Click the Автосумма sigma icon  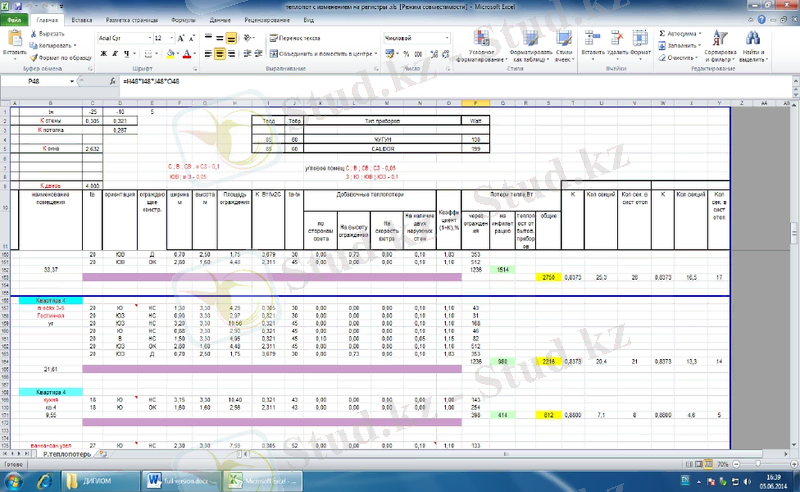[663, 33]
